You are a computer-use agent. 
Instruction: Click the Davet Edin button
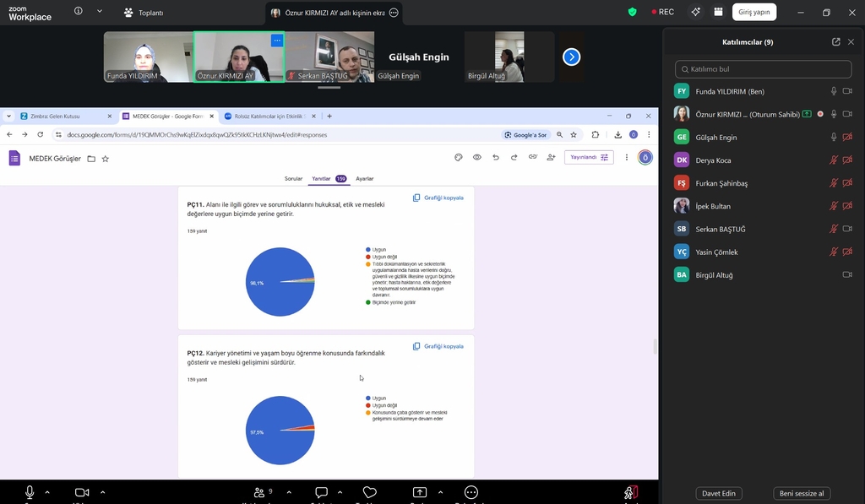(x=719, y=493)
